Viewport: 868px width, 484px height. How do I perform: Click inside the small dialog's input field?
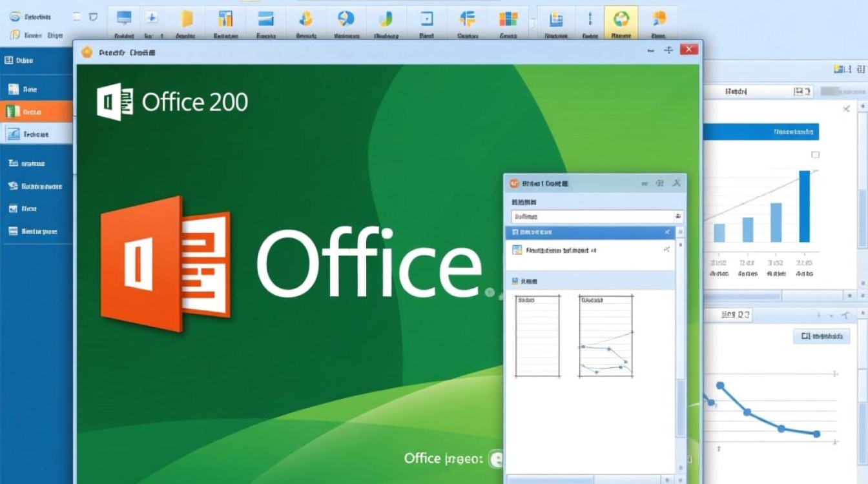tap(597, 217)
